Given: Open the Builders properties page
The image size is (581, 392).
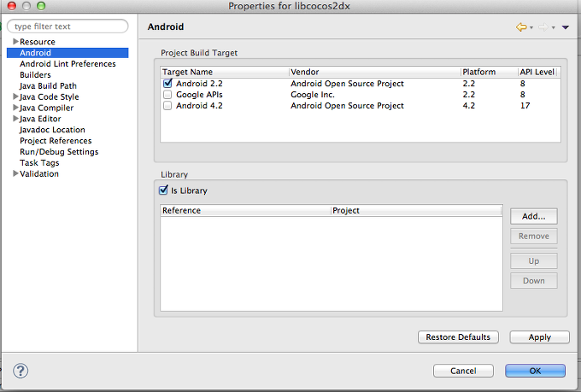Looking at the screenshot, I should coord(35,75).
